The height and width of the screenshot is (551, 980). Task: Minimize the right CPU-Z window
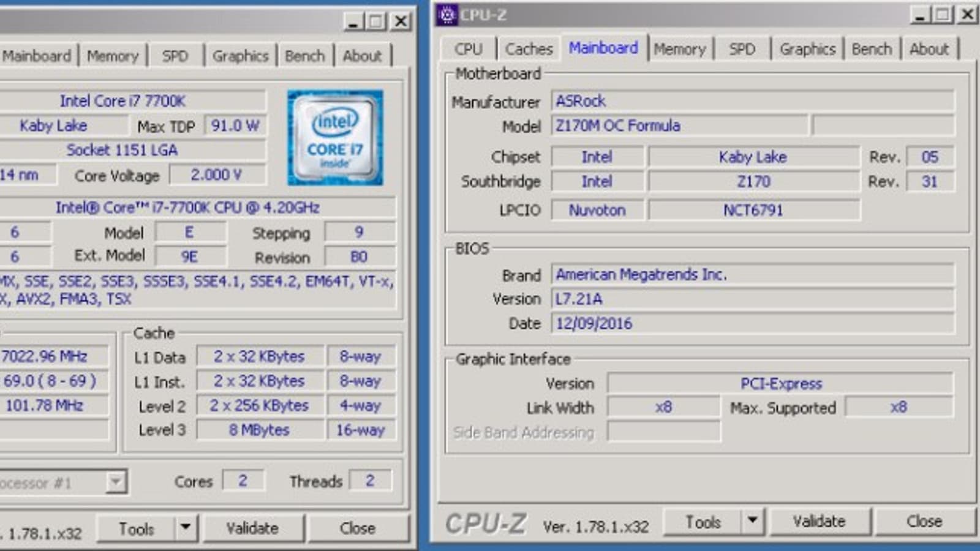[x=919, y=15]
